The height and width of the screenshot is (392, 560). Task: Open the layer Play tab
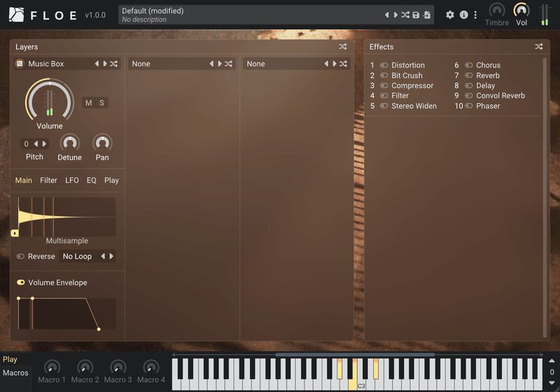pos(111,181)
